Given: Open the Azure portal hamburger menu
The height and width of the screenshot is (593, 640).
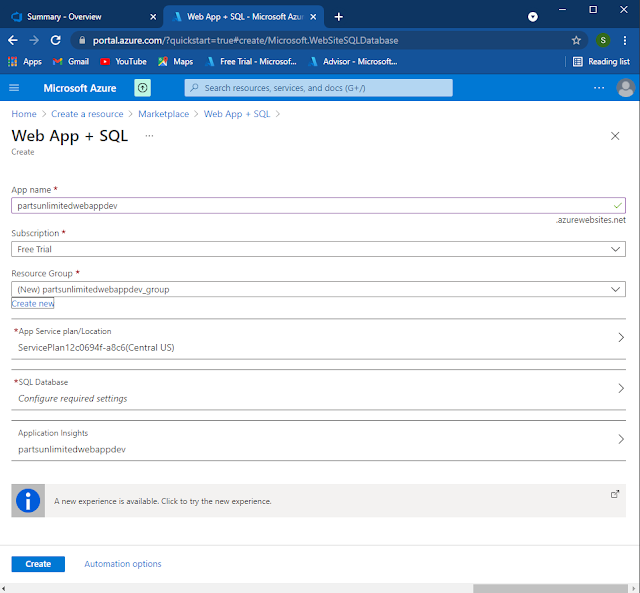Looking at the screenshot, I should (x=14, y=88).
